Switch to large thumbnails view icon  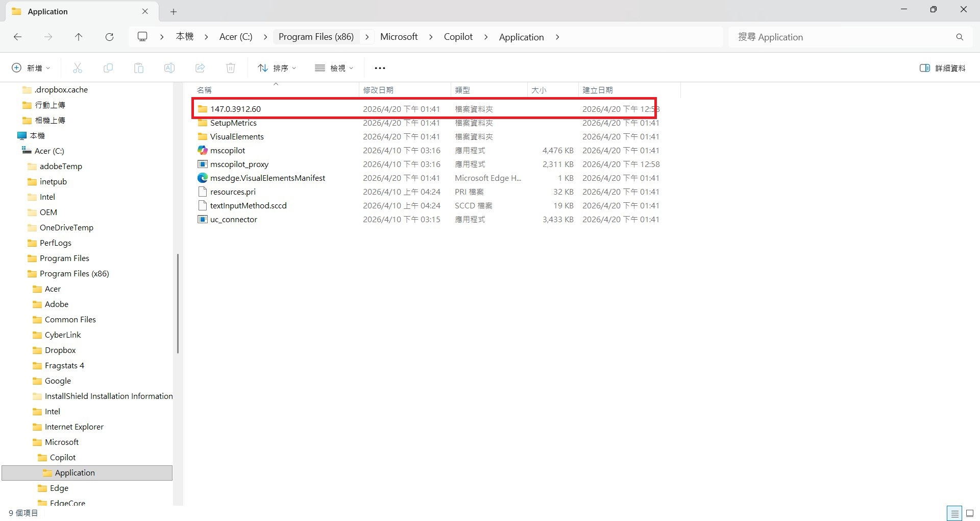point(970,513)
